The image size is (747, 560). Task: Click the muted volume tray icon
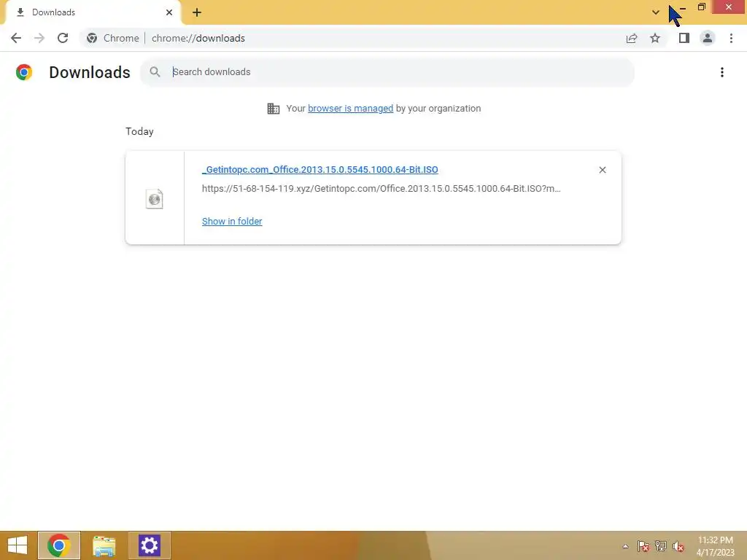point(678,546)
